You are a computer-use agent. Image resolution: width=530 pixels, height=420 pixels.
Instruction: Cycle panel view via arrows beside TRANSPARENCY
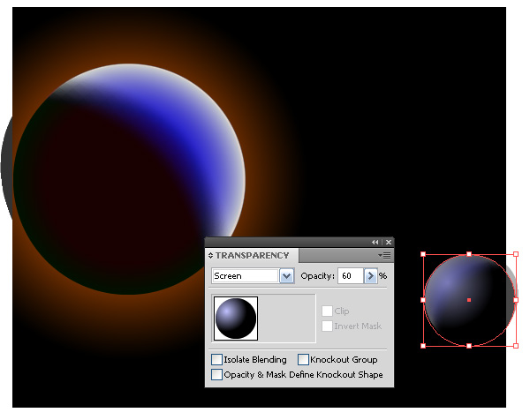click(x=210, y=255)
